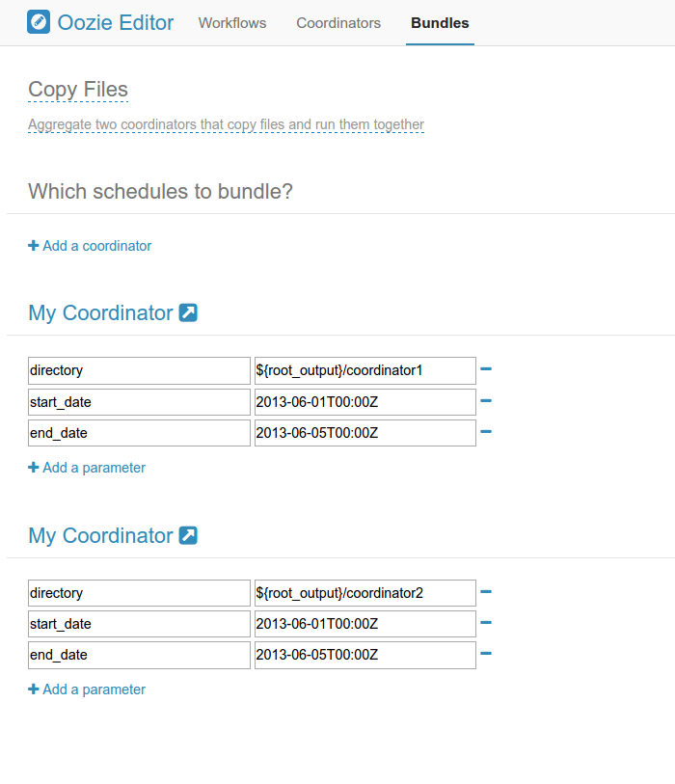
Task: Open the external link icon beside second My Coordinator
Action: [188, 535]
